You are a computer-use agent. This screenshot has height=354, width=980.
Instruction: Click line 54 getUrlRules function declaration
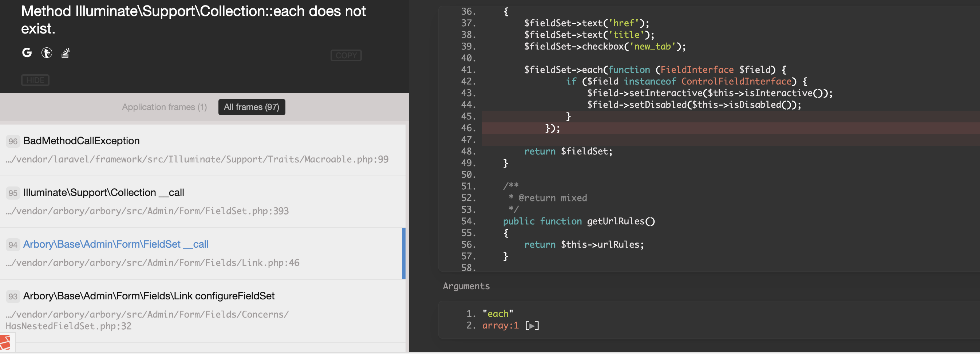pyautogui.click(x=579, y=221)
